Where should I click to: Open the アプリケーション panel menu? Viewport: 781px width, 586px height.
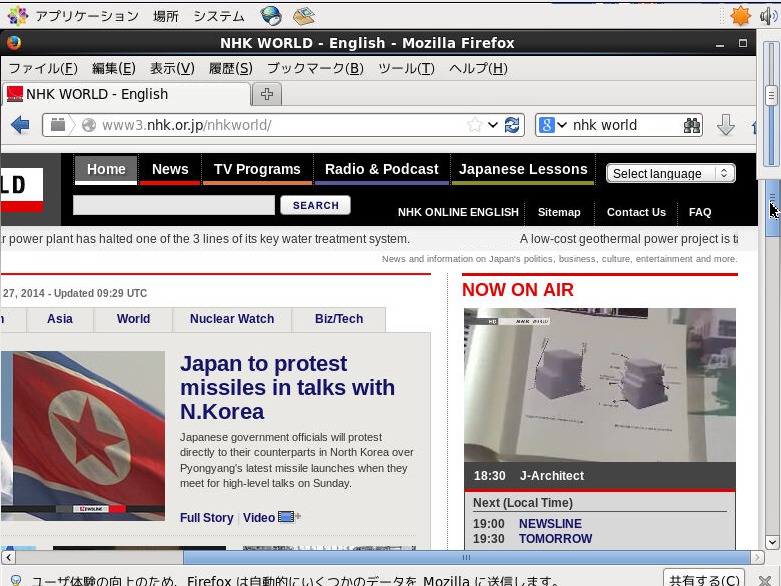[87, 16]
